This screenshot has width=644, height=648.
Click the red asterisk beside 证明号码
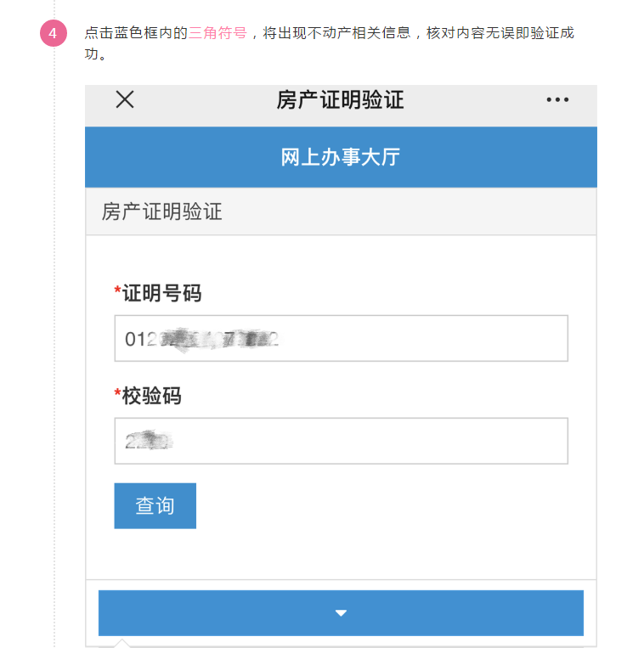pos(117,290)
